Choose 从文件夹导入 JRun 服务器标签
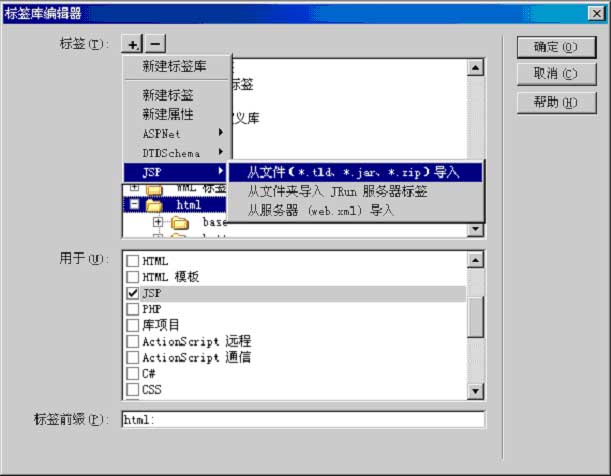Viewport: 611px width, 476px height. pyautogui.click(x=355, y=191)
